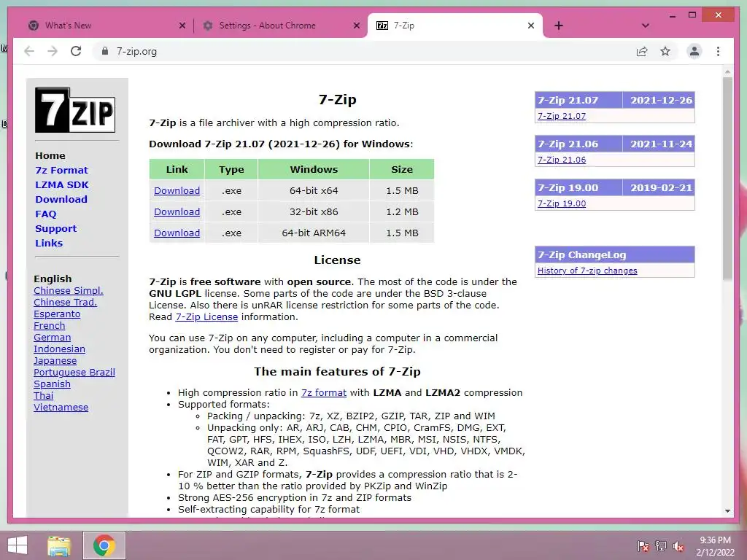The image size is (747, 560).
Task: Click the '7-Zip ChangeLog' header
Action: (x=614, y=254)
